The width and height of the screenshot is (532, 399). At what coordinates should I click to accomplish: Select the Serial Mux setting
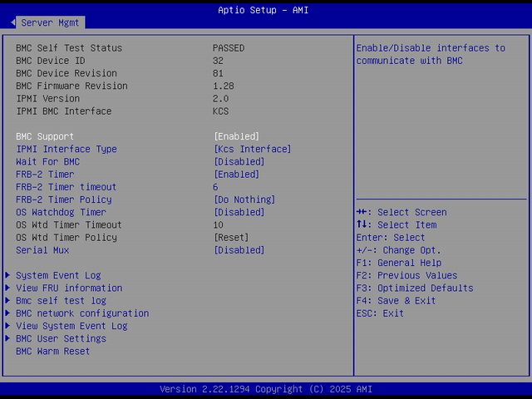coord(42,250)
